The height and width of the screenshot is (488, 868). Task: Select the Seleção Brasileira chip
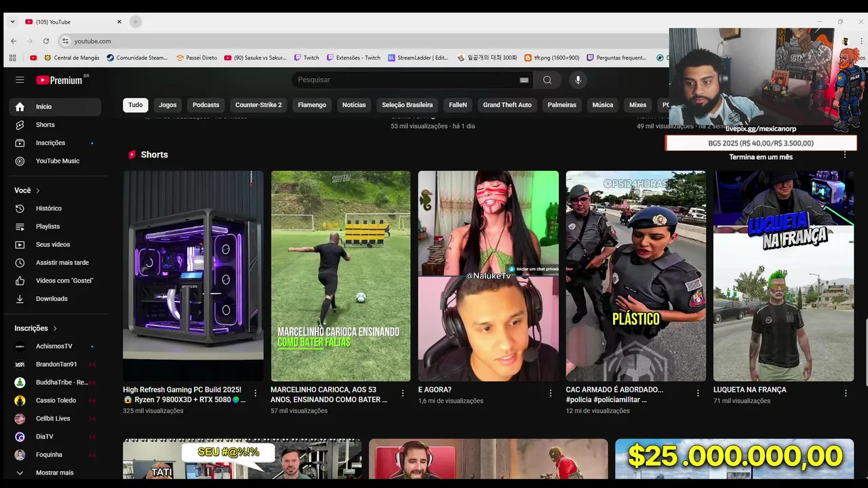coord(407,105)
